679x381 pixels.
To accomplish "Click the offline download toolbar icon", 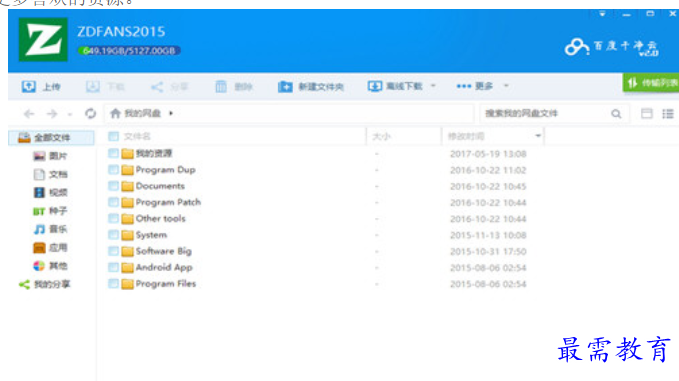I will [375, 86].
